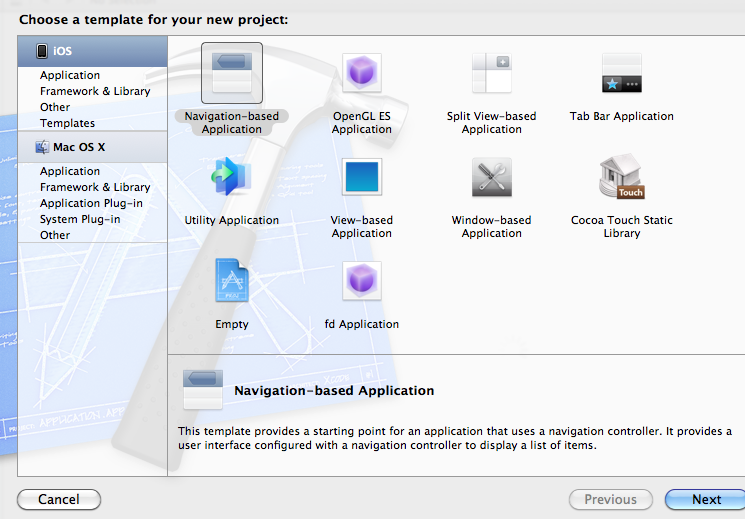Select the Cocoa Touch Static Library icon
Viewport: 745px width, 519px height.
[621, 176]
